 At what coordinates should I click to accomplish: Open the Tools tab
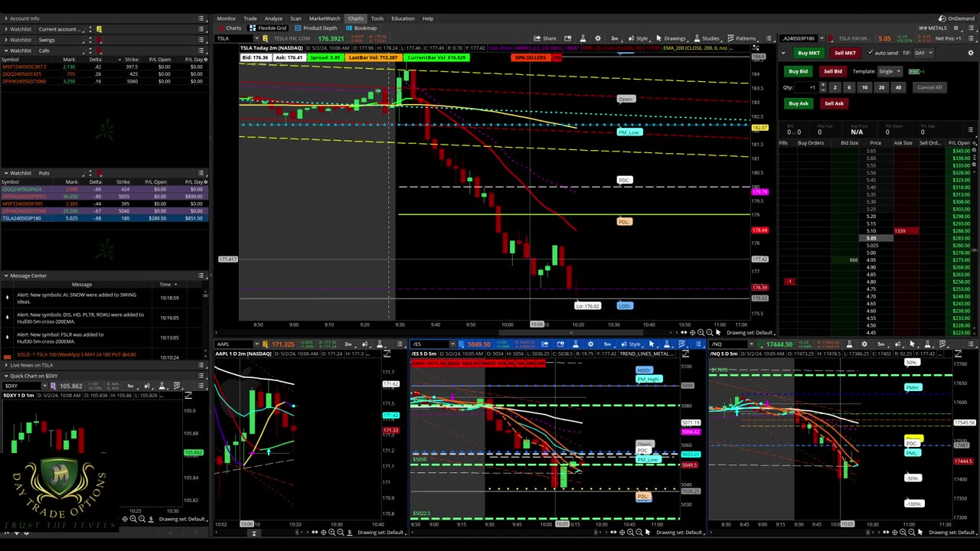pos(377,18)
